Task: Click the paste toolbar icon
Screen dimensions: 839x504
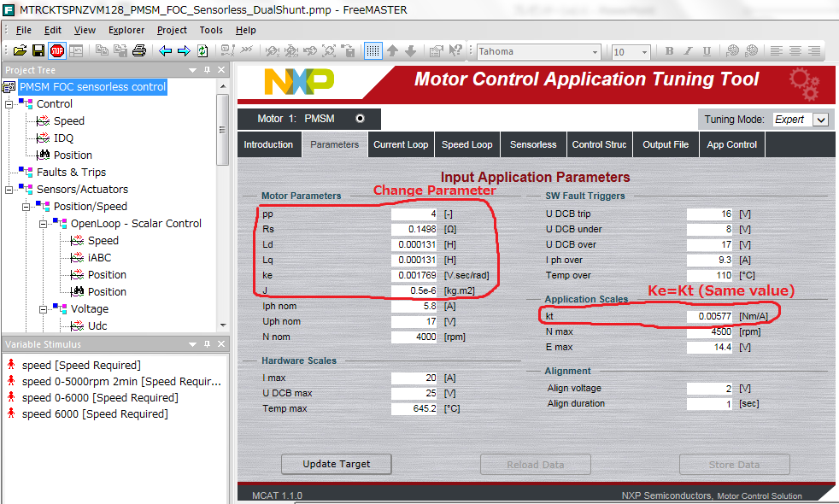Action: point(120,51)
